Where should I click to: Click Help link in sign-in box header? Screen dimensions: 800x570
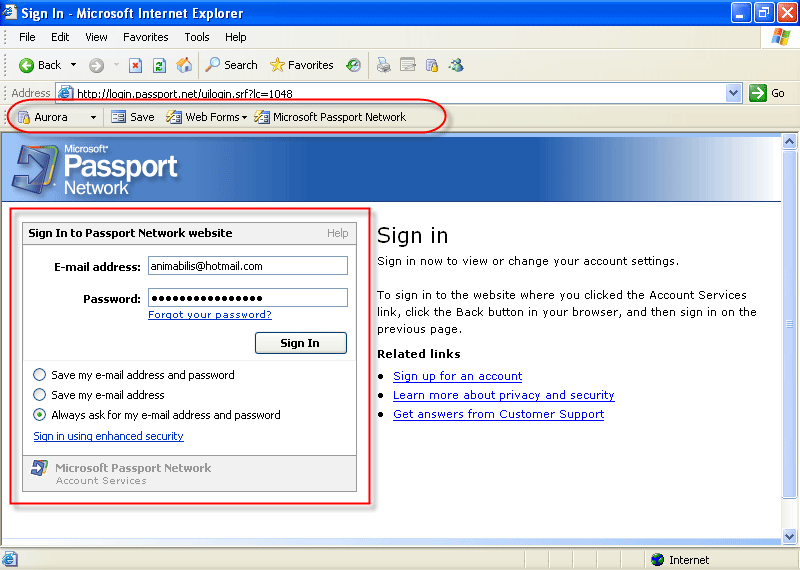point(337,233)
